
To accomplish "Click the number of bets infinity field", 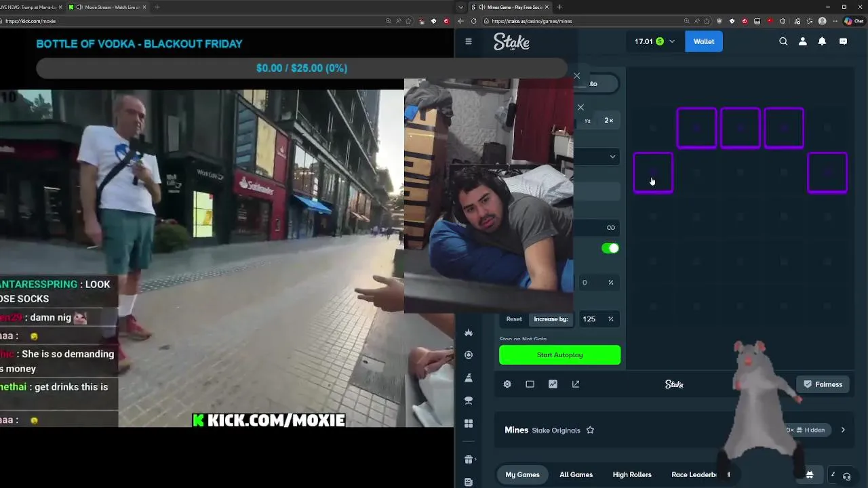I will point(597,228).
